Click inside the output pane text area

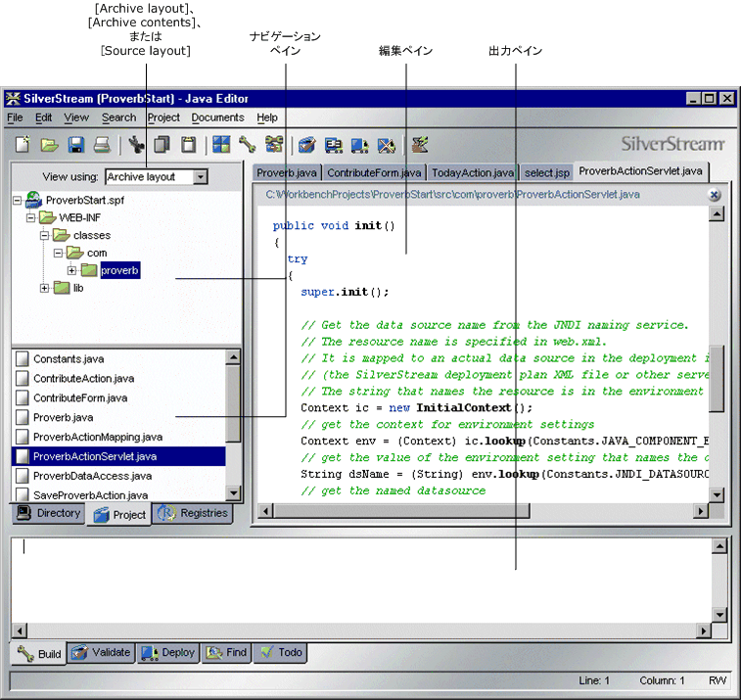361,581
